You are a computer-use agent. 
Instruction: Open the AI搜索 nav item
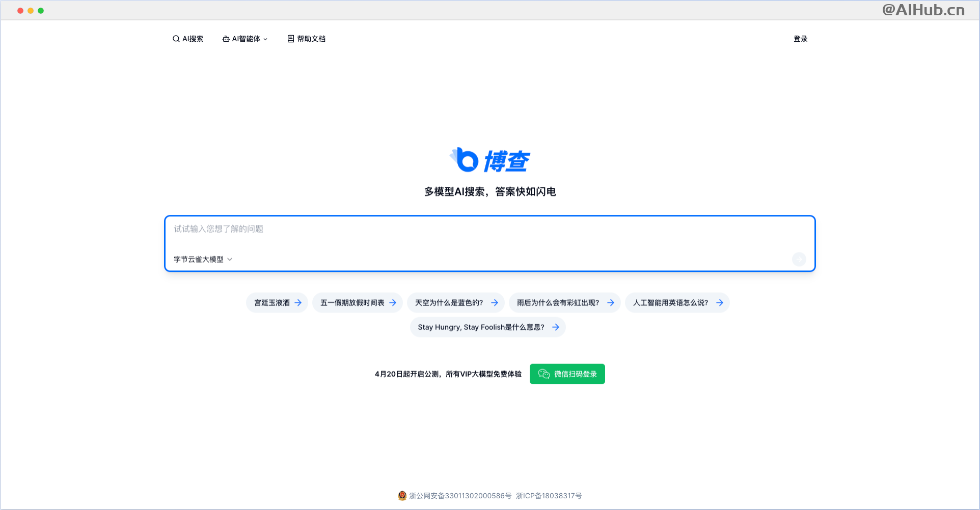click(x=188, y=39)
